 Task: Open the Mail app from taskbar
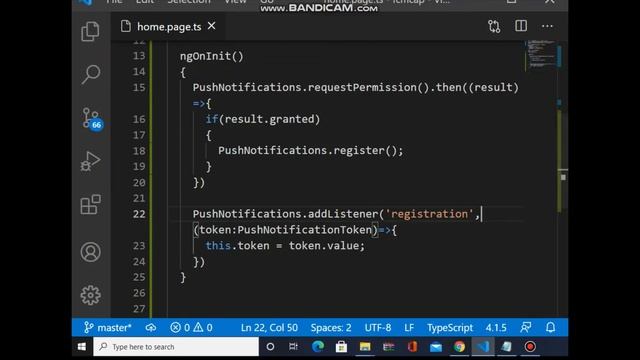pos(436,347)
